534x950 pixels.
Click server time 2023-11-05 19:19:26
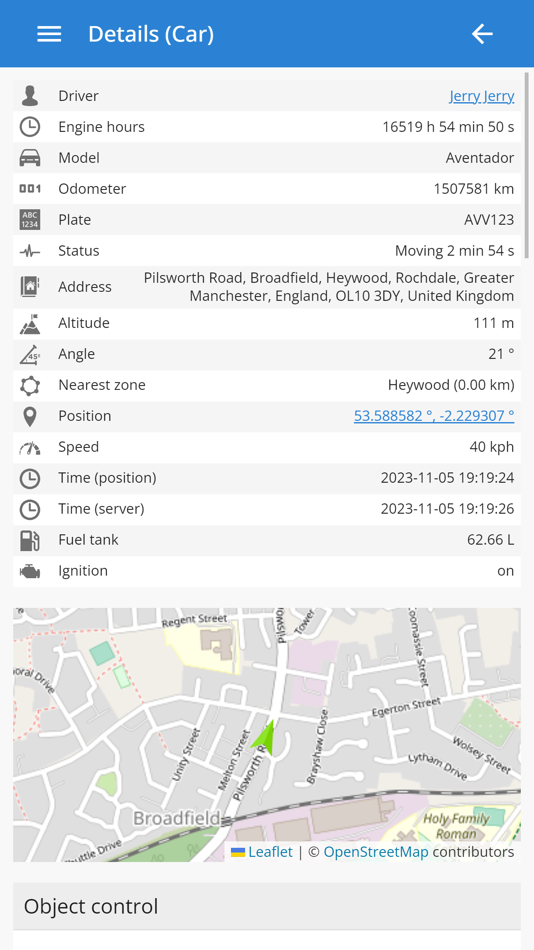(x=447, y=508)
